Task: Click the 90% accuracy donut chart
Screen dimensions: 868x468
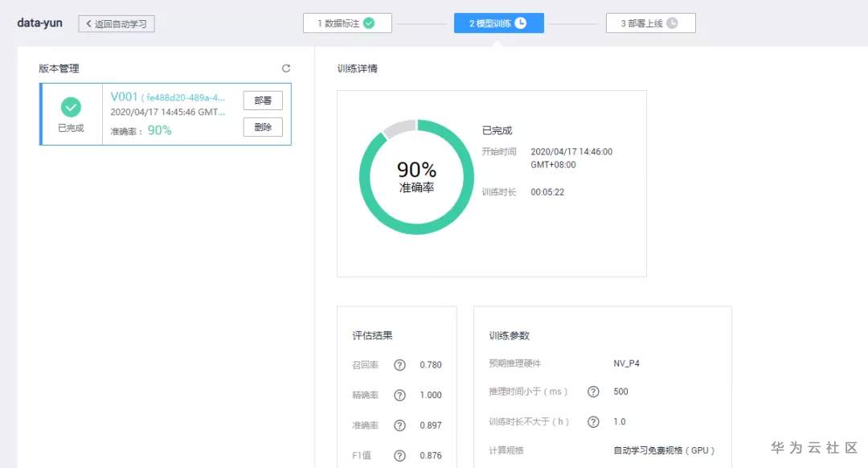Action: pyautogui.click(x=416, y=177)
